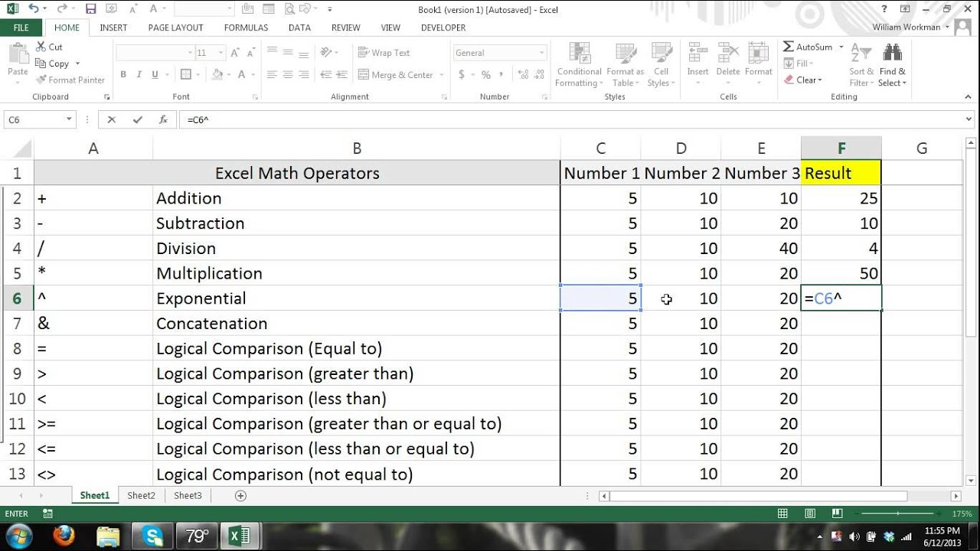
Task: Switch to FORMULAS tab
Action: click(x=246, y=28)
